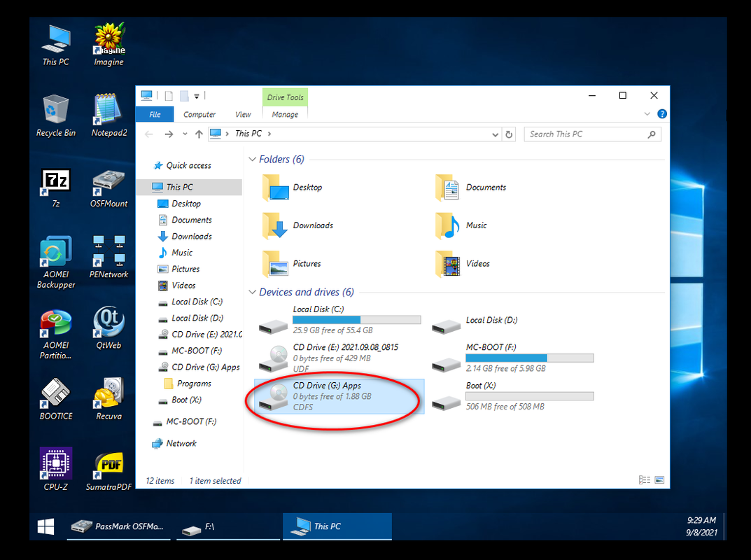
Task: Open the File menu
Action: coord(155,115)
